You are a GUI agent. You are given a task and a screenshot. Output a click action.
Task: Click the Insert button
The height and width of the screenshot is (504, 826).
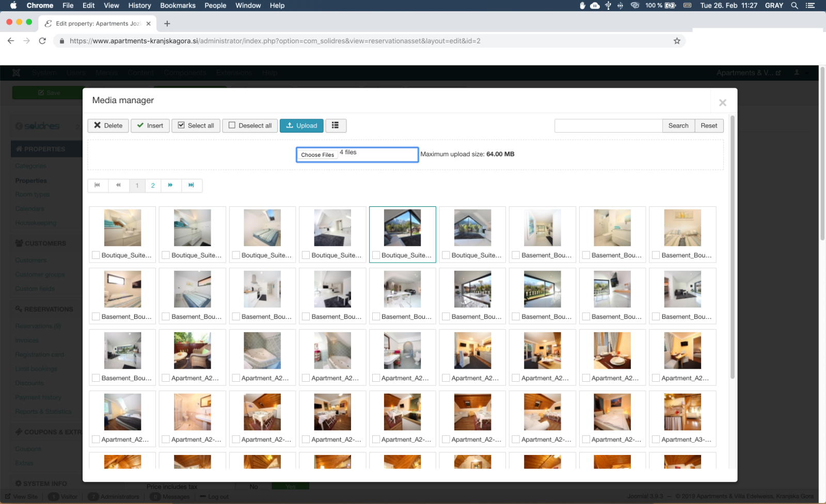pos(150,125)
